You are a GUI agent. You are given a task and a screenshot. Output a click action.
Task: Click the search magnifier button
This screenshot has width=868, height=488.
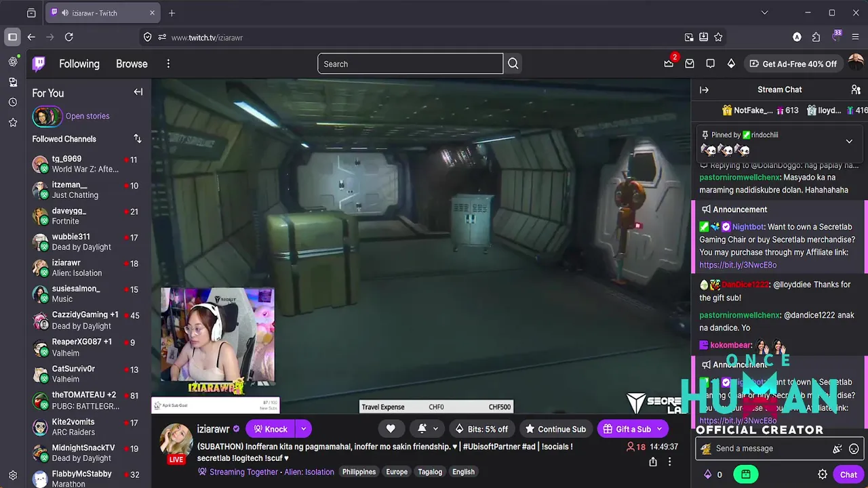click(513, 64)
